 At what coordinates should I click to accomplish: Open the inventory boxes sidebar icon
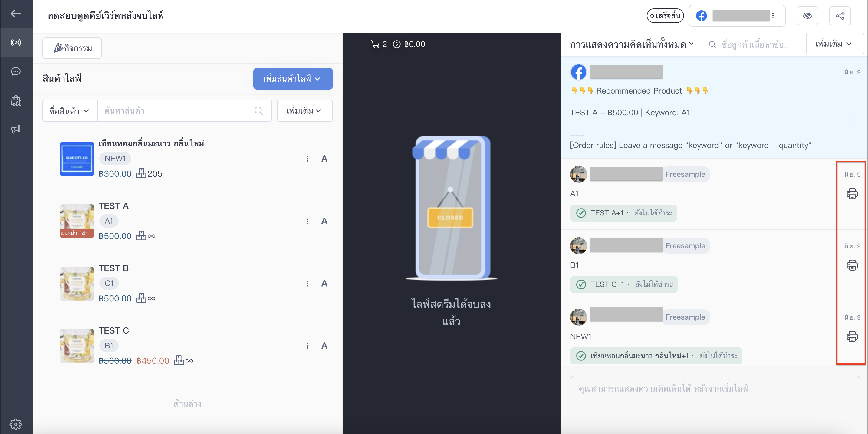16,100
